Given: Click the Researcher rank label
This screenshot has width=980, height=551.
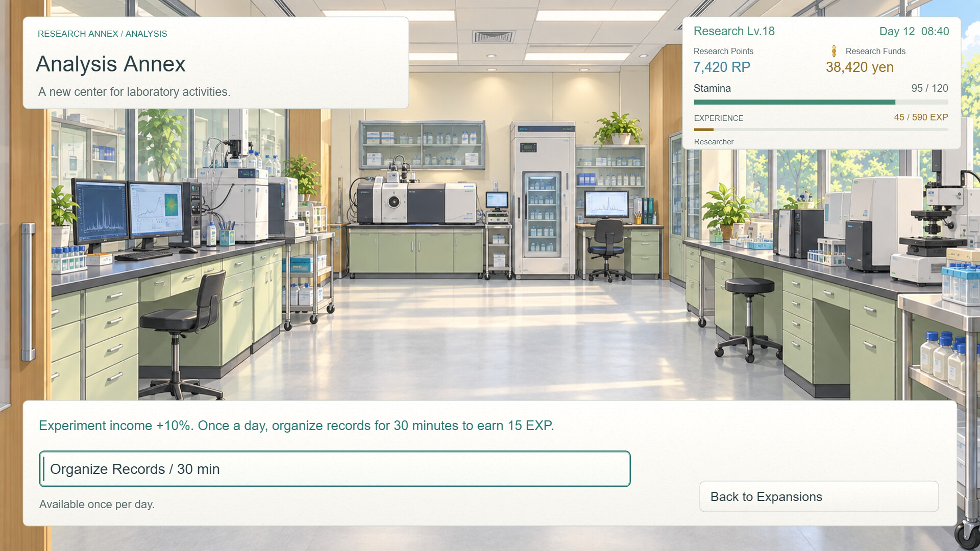Looking at the screenshot, I should (714, 142).
